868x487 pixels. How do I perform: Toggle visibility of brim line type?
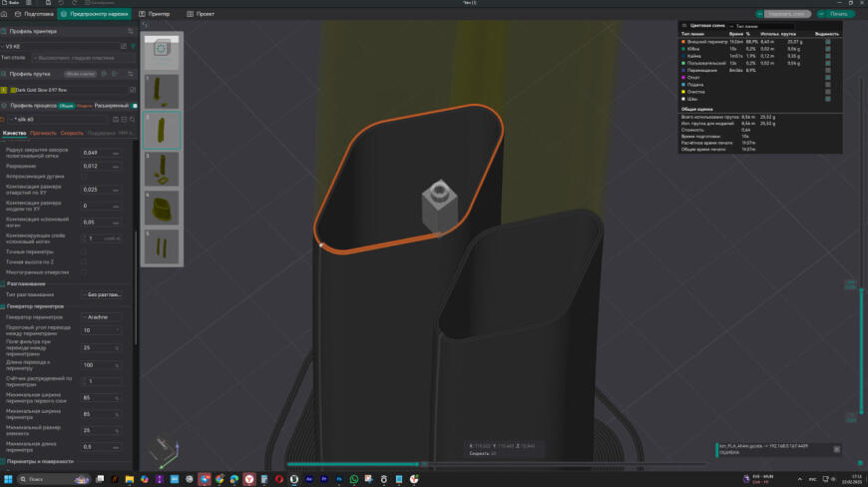(x=827, y=56)
